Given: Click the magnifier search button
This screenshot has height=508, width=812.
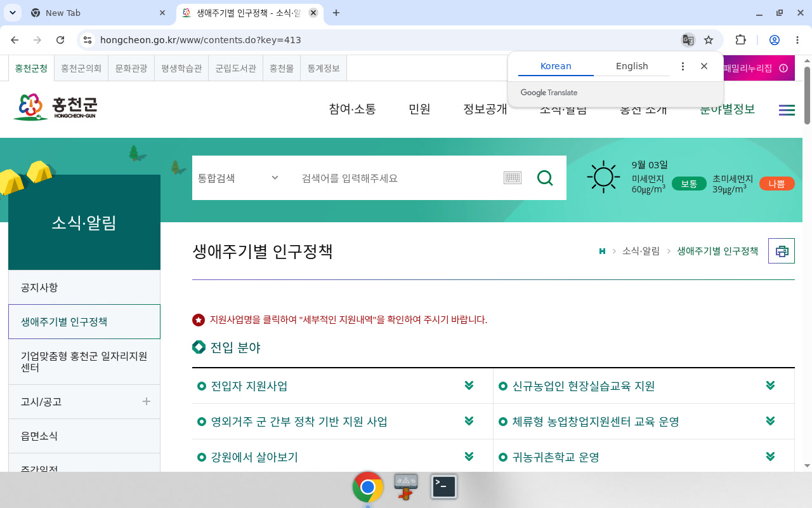Looking at the screenshot, I should 545,178.
